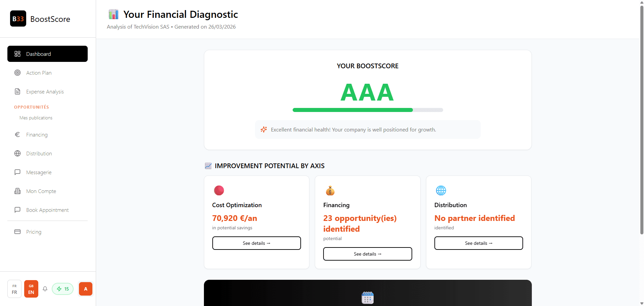This screenshot has width=644, height=306.
Task: Click the green lightning credits badge showing 15
Action: pyautogui.click(x=62, y=289)
